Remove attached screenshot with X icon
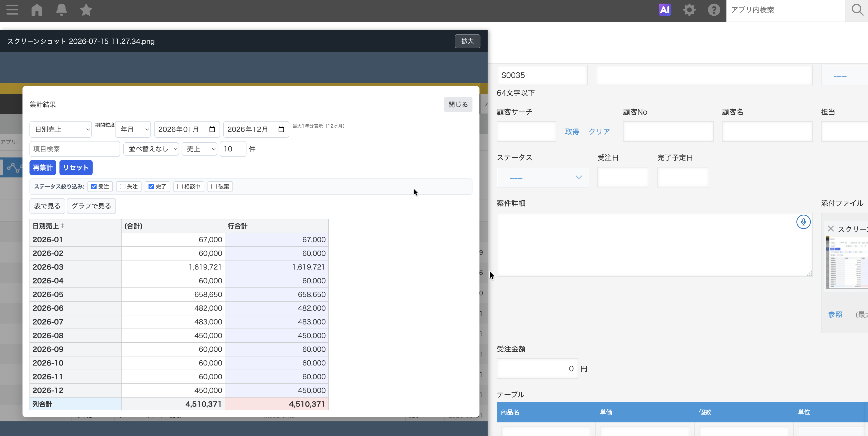The height and width of the screenshot is (436, 868). 831,229
